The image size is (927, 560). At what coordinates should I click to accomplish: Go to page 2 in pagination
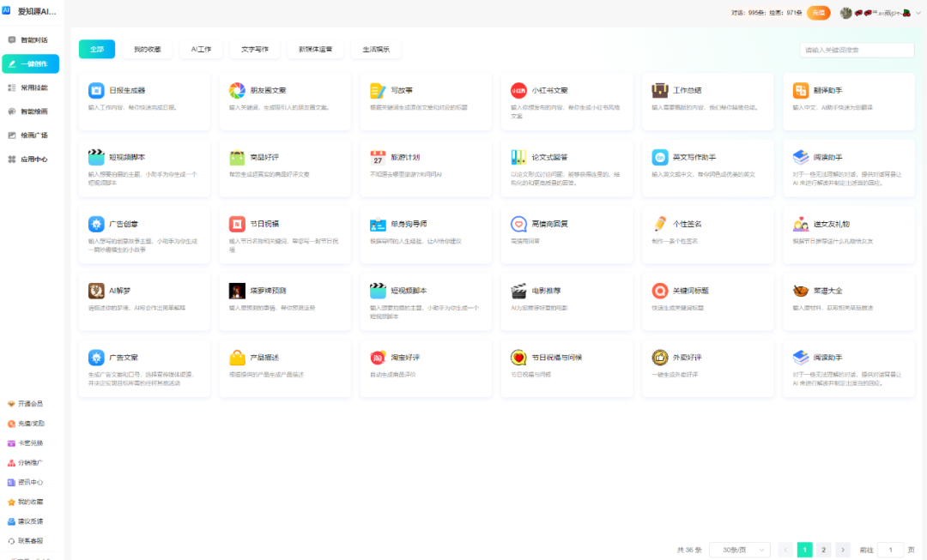click(x=823, y=550)
